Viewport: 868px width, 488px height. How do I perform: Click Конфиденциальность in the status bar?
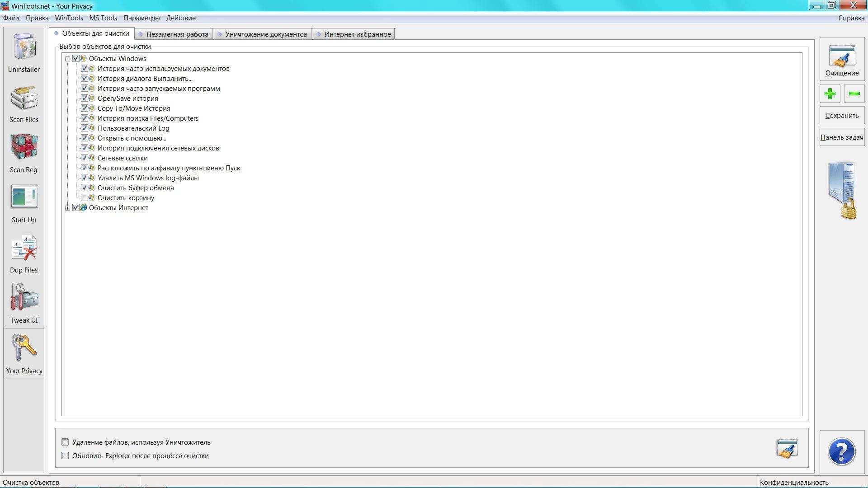pyautogui.click(x=794, y=483)
